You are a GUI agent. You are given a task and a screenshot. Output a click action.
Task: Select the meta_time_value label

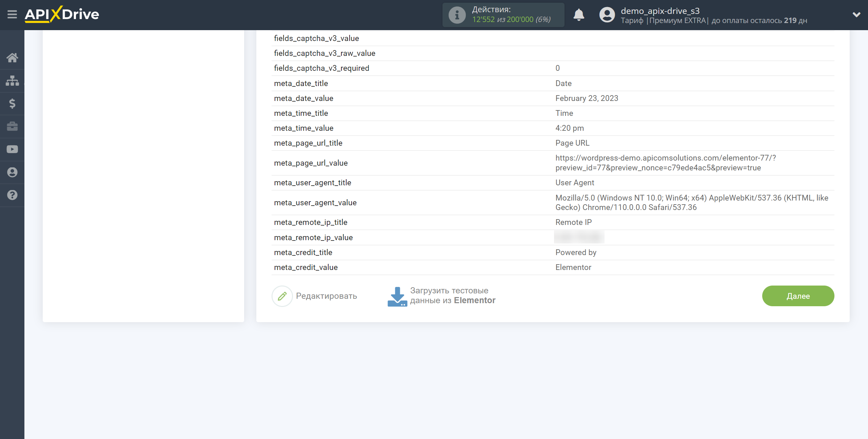[303, 128]
